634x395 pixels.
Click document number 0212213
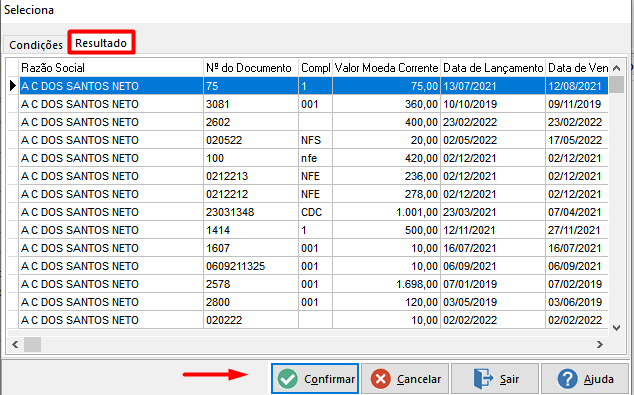coord(251,176)
